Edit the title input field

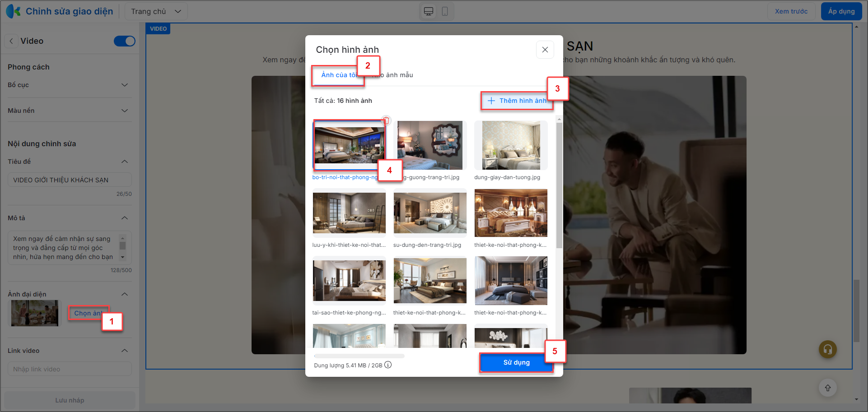(70, 180)
